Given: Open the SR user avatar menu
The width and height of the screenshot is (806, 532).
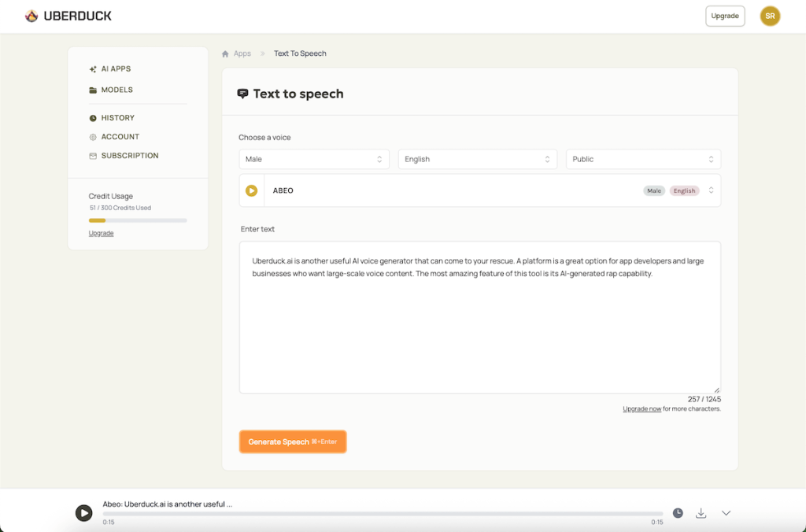Looking at the screenshot, I should (770, 16).
